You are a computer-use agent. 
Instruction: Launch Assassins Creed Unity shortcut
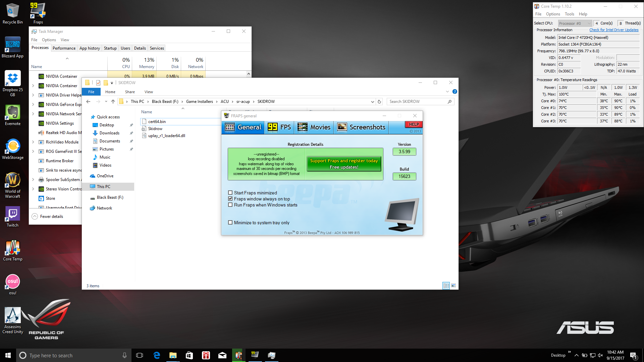coord(13,320)
